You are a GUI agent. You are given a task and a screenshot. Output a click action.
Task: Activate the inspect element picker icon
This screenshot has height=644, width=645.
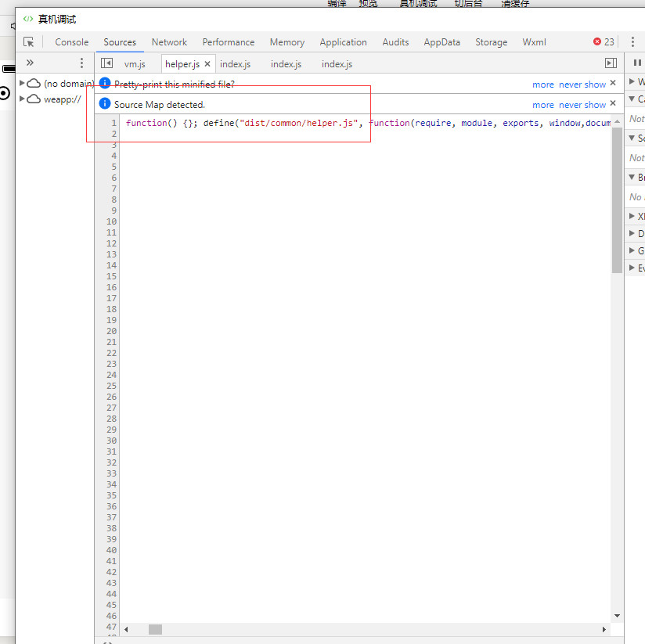click(29, 42)
